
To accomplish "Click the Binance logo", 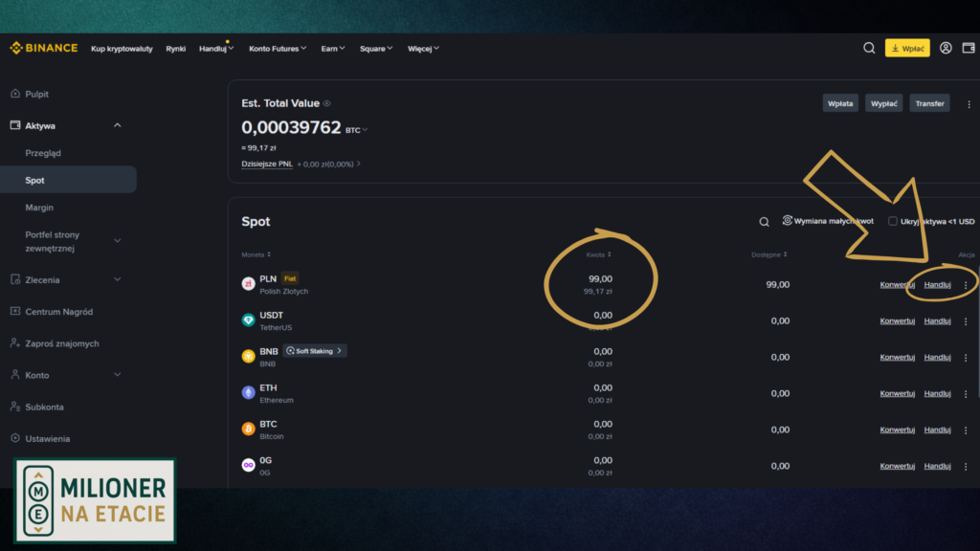I will coord(43,48).
